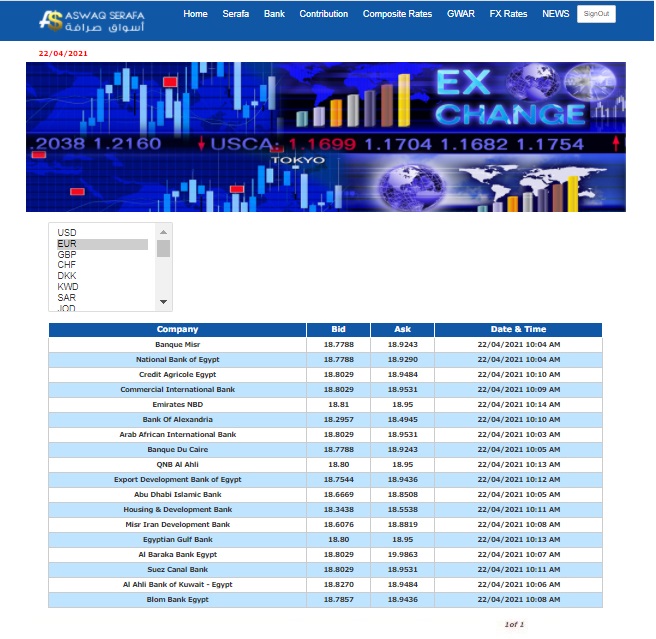Select CHF in the currency list

coord(102,265)
